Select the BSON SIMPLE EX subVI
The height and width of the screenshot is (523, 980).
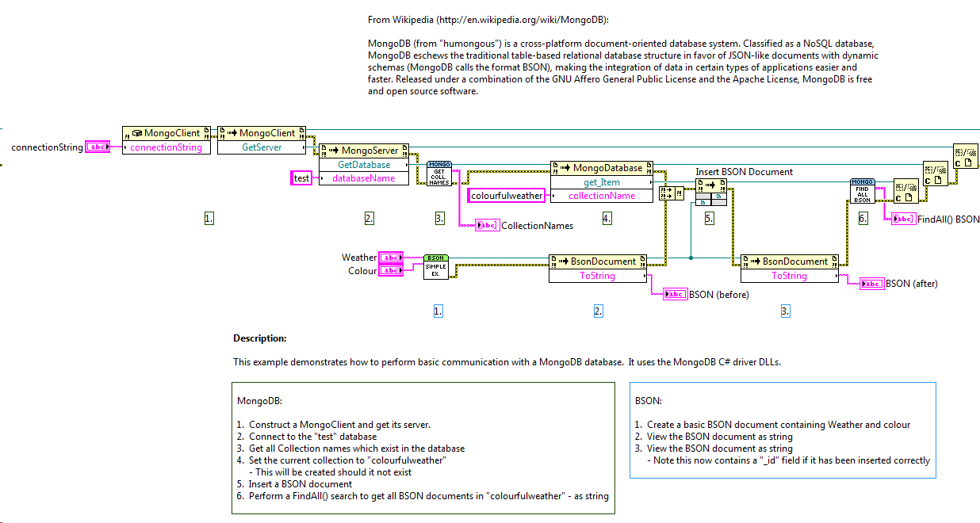436,267
